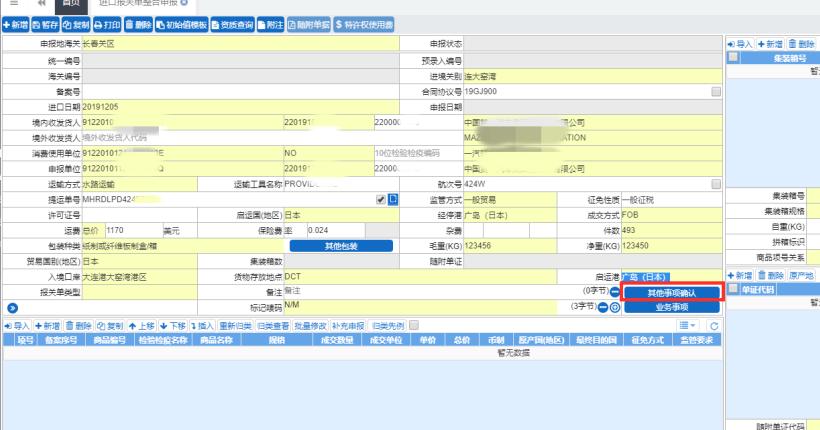The width and height of the screenshot is (820, 430).
Task: Click the 归类查看 button
Action: [x=273, y=326]
